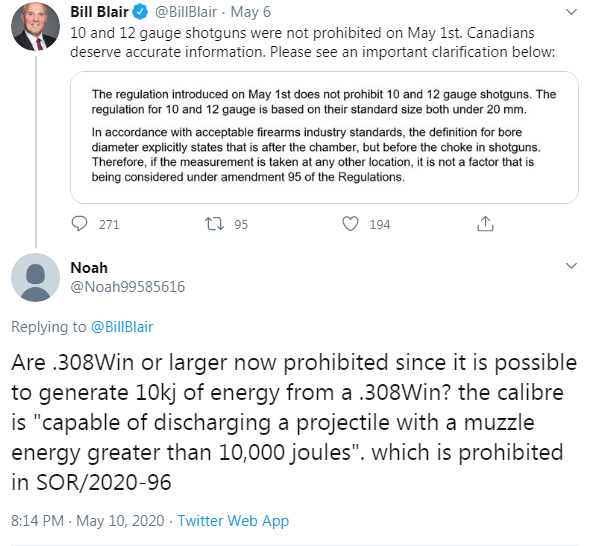Viewport: 591px width, 546px height.
Task: Click the 8:14 PM May 10, 2020 timestamp
Action: click(88, 521)
